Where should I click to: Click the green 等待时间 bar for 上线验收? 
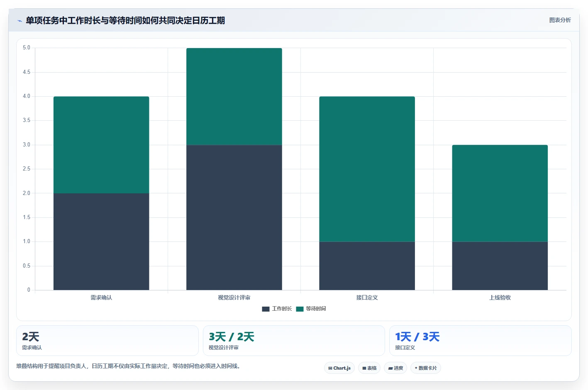(500, 193)
